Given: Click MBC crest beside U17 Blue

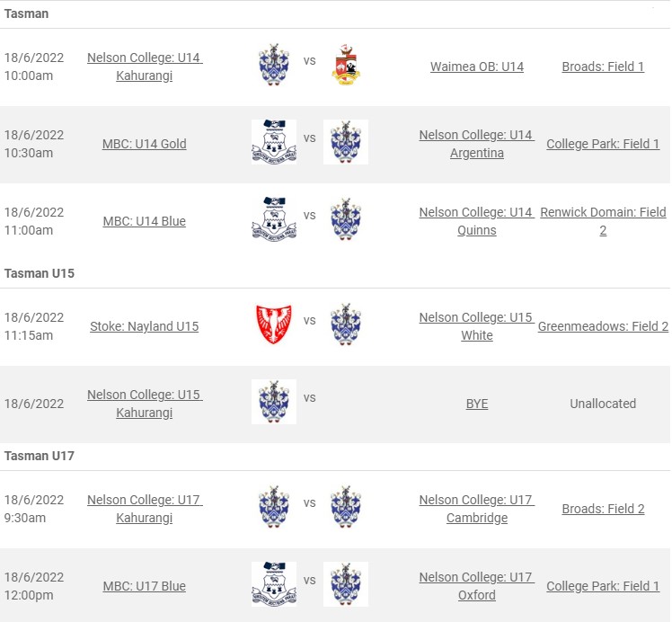Looking at the screenshot, I should click(274, 584).
